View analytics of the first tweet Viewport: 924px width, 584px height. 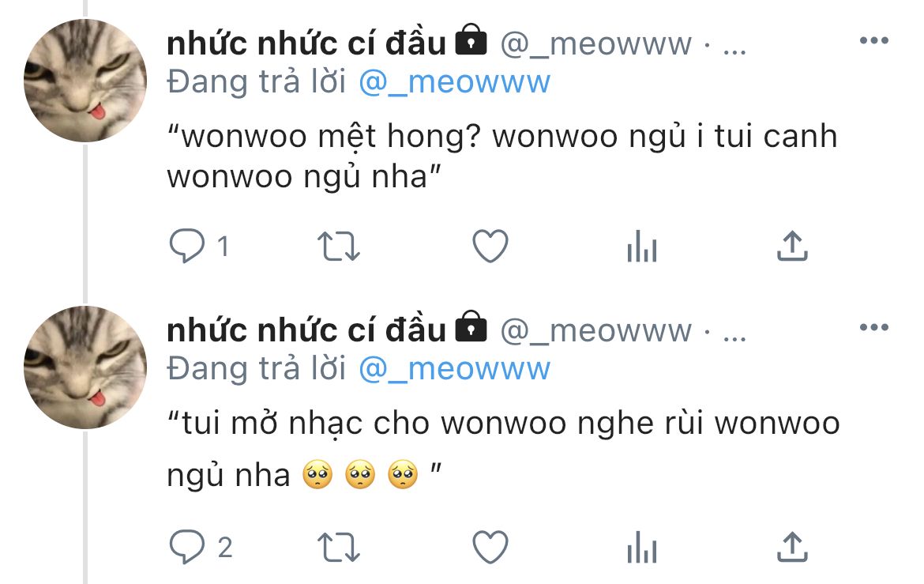pyautogui.click(x=642, y=246)
